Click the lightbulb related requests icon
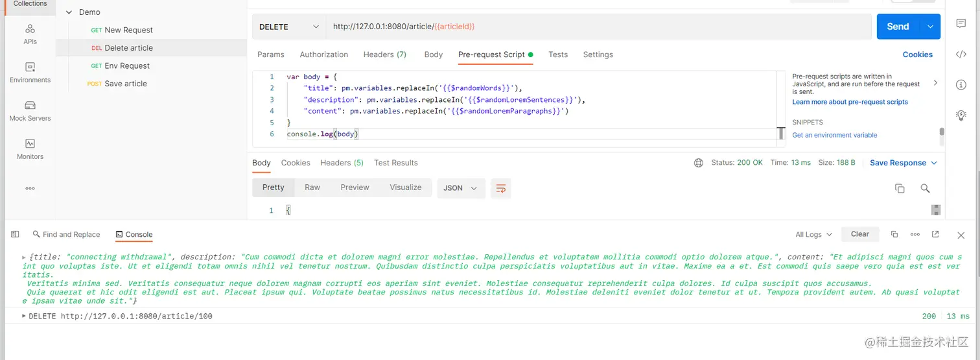 pos(961,115)
